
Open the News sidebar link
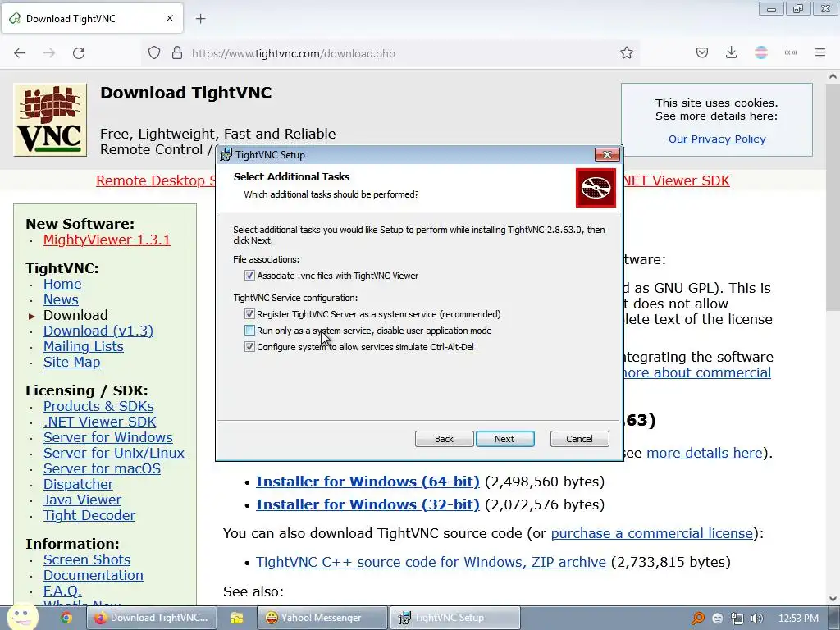[61, 299]
